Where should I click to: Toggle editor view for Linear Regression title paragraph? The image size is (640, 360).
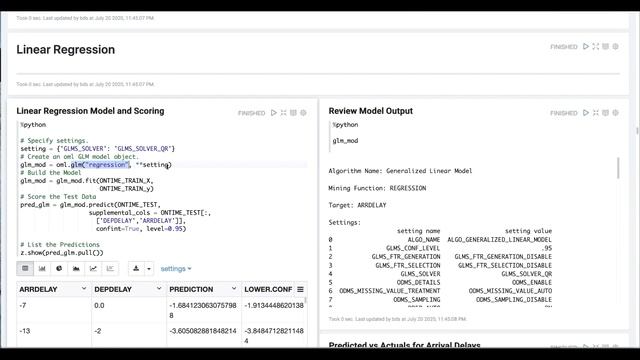click(x=596, y=47)
